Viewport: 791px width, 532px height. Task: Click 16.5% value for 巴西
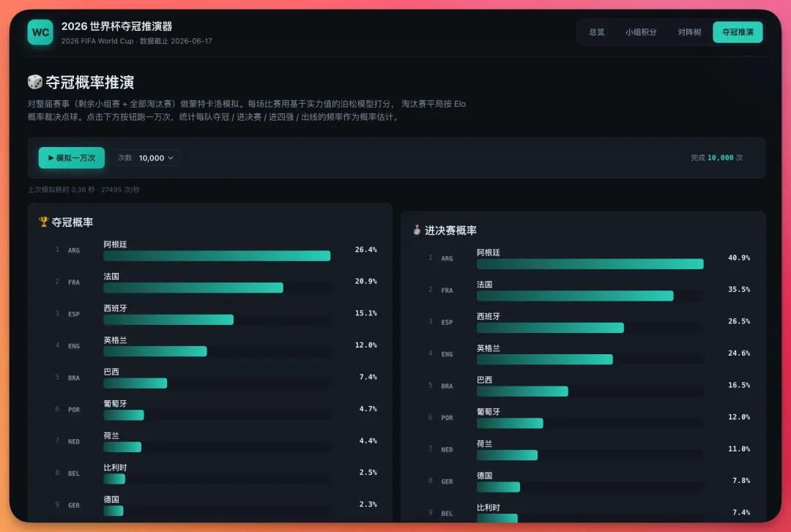(x=739, y=385)
